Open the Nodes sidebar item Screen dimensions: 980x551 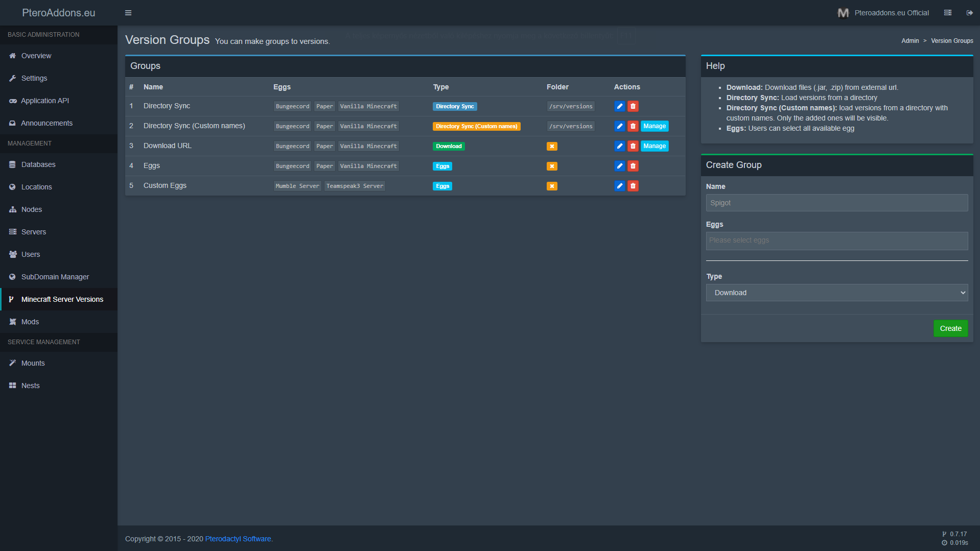[31, 209]
